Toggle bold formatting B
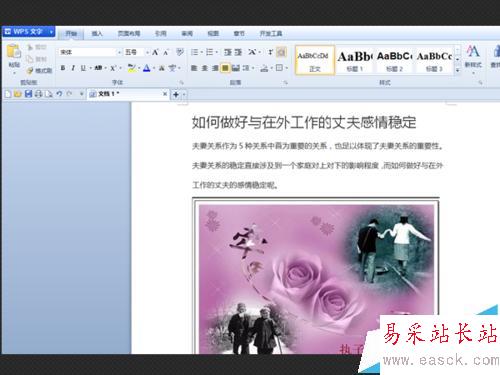500x375 pixels. pos(63,68)
